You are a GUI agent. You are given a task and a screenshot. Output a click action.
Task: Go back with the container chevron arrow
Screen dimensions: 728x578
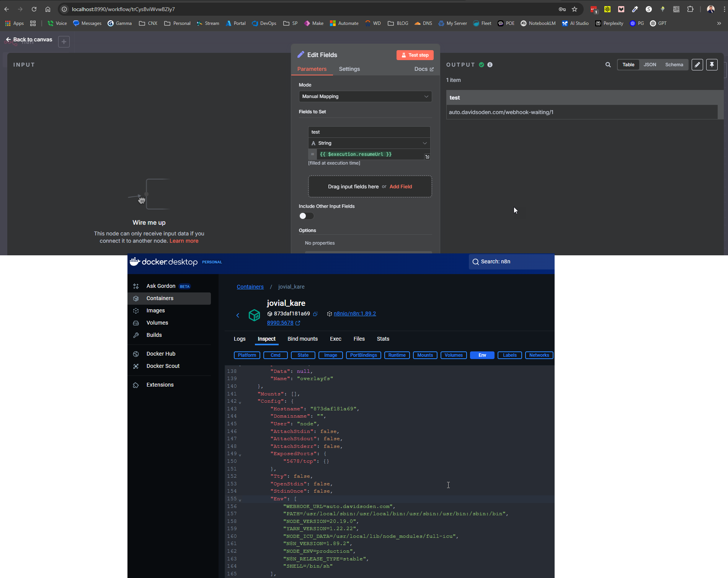(x=238, y=315)
